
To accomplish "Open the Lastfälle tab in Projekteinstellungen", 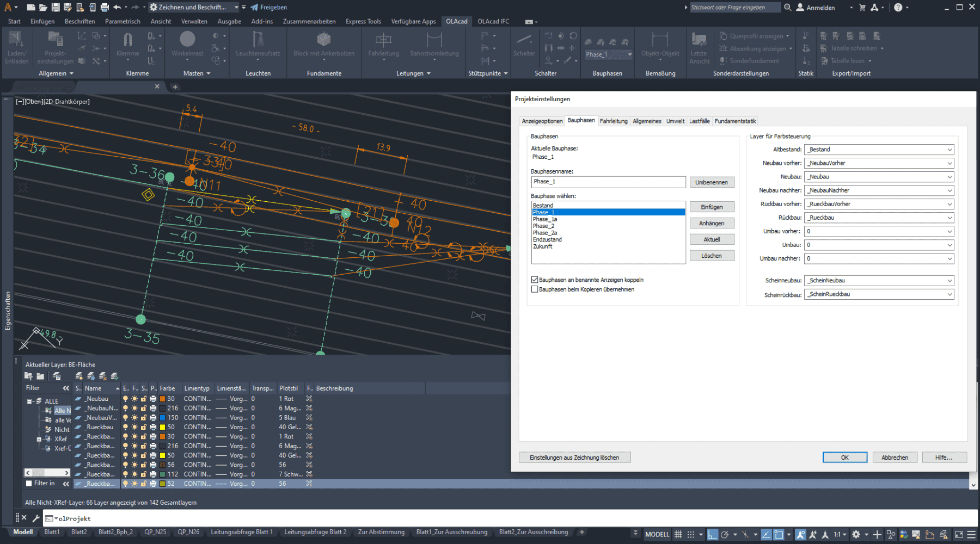I will pyautogui.click(x=699, y=121).
